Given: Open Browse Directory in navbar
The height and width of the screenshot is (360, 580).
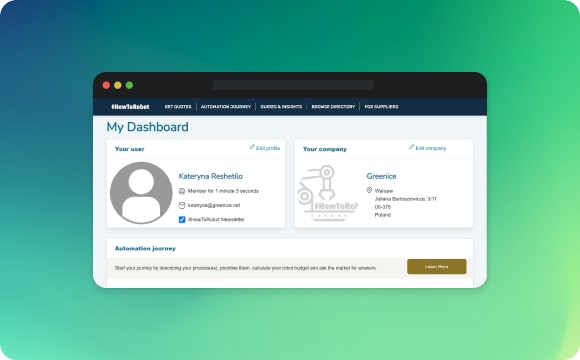Looking at the screenshot, I should click(333, 107).
